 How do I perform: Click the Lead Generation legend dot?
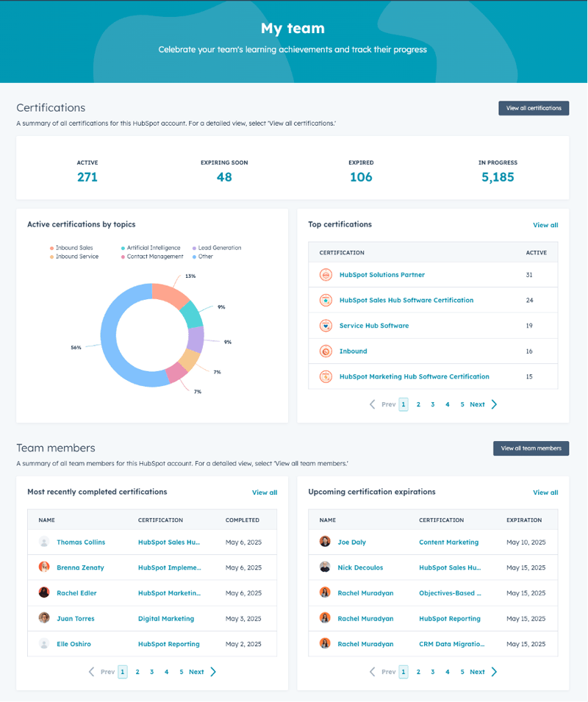tap(194, 248)
